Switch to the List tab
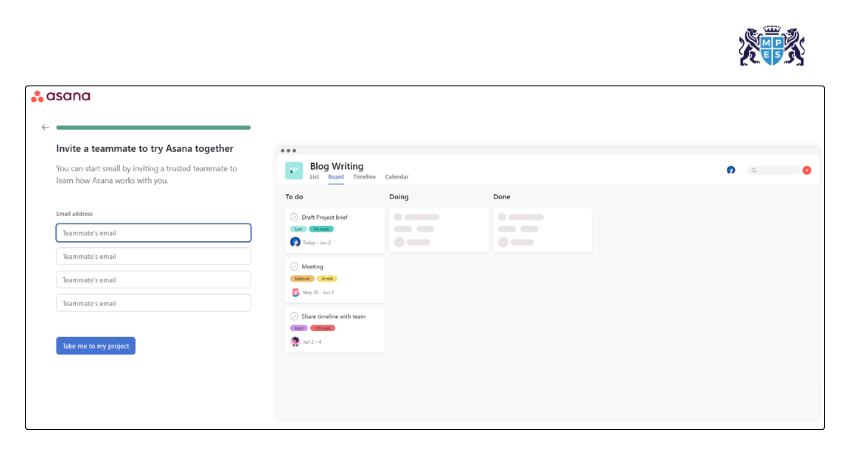850x450 pixels. pos(314,177)
